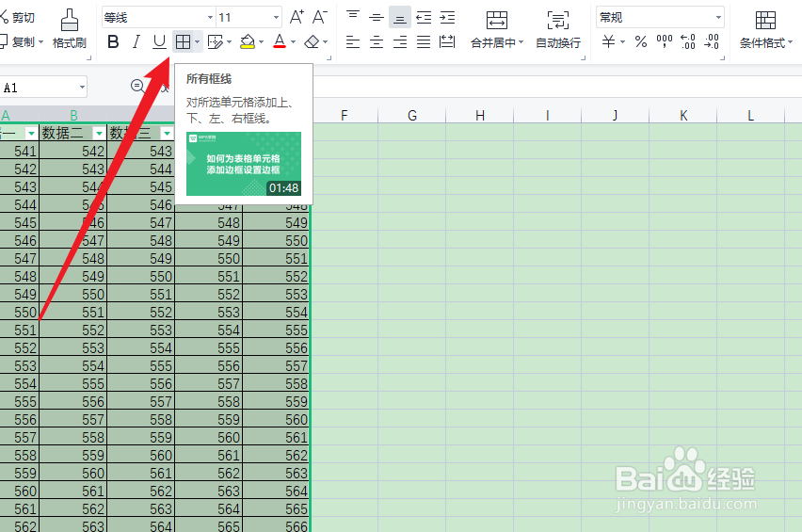Align text to bottom of cell
This screenshot has width=802, height=532.
click(x=400, y=17)
